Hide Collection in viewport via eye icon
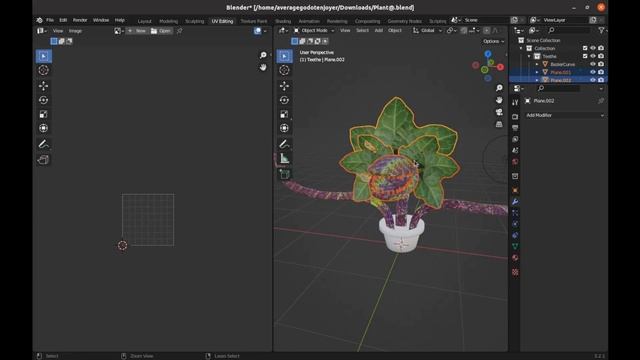 (x=593, y=48)
